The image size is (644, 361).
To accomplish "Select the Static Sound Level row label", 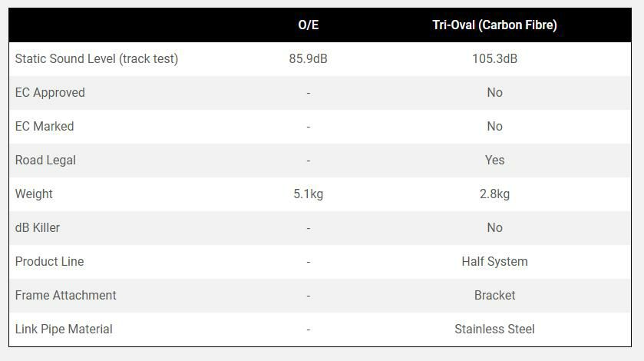I will [97, 58].
